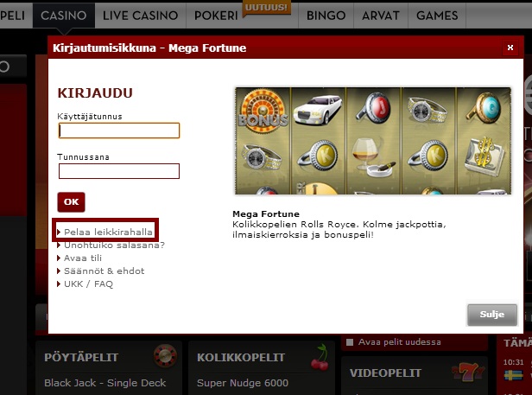Click the Bonus wheel symbol in slot preview

(x=263, y=111)
